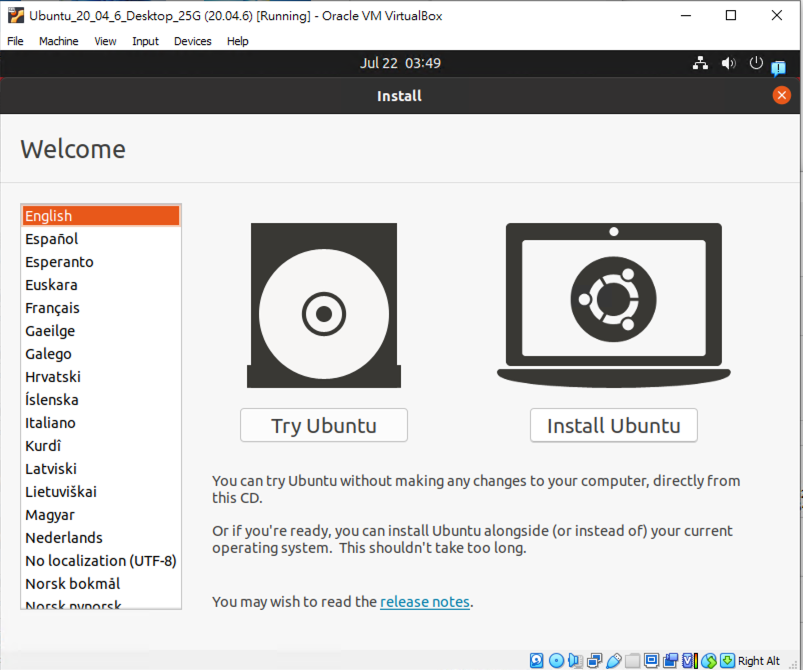
Task: Open the Devices menu
Action: [193, 41]
